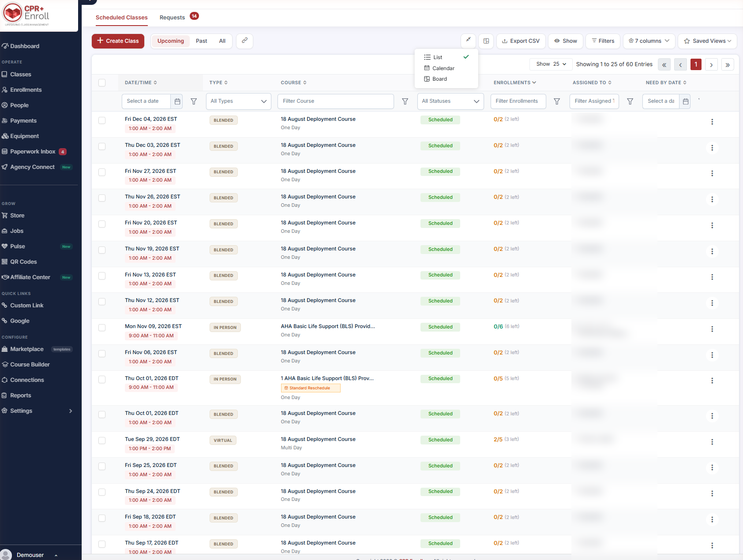Open the All Types dropdown
Viewport: 743px width, 560px height.
pyautogui.click(x=238, y=101)
